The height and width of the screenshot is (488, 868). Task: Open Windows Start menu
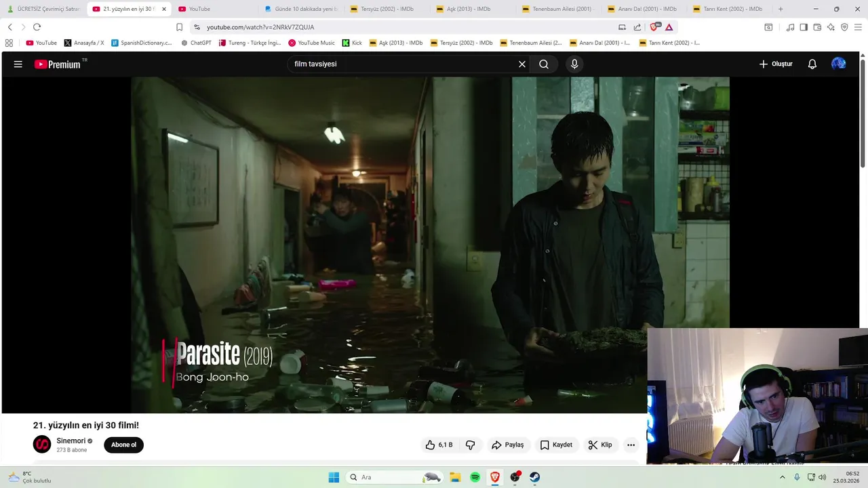coord(334,477)
